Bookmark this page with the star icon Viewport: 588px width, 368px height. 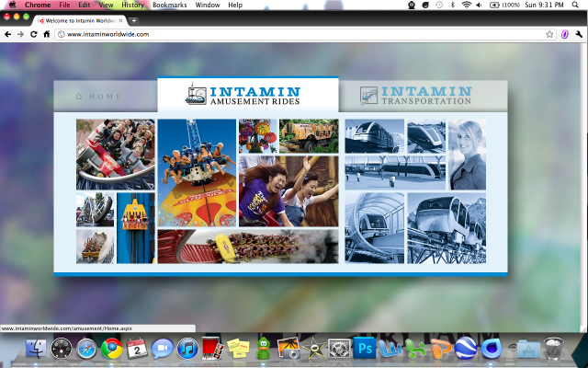[549, 34]
